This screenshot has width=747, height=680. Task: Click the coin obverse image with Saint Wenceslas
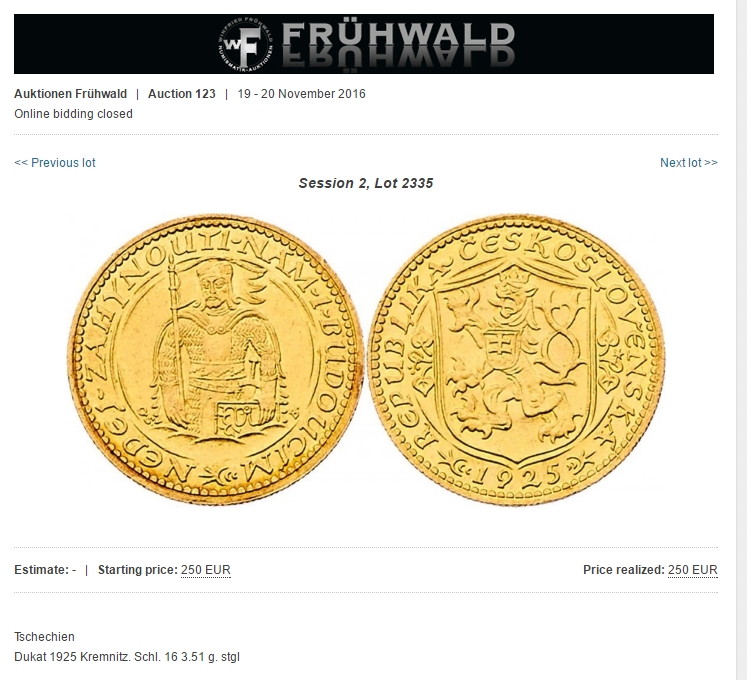tap(216, 360)
